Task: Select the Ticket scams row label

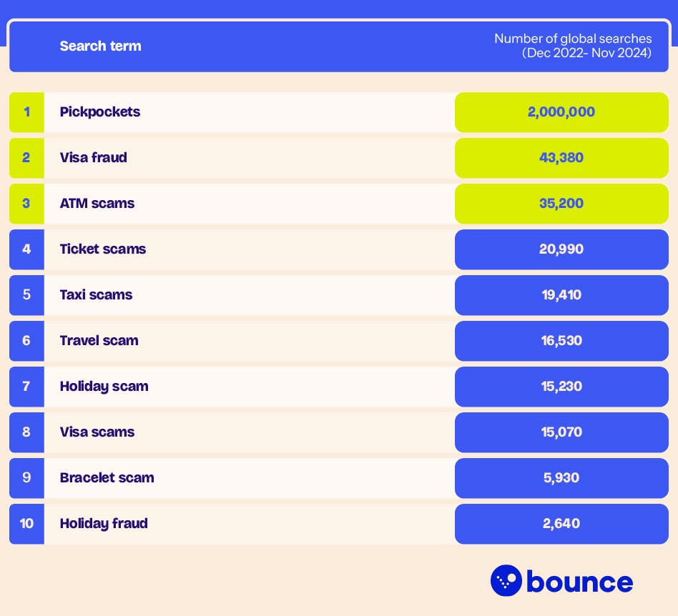Action: (103, 249)
